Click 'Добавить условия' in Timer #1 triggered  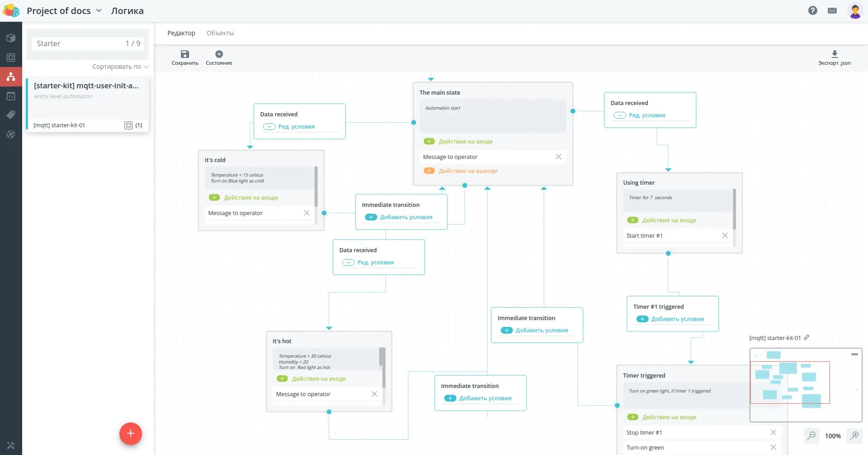point(677,319)
